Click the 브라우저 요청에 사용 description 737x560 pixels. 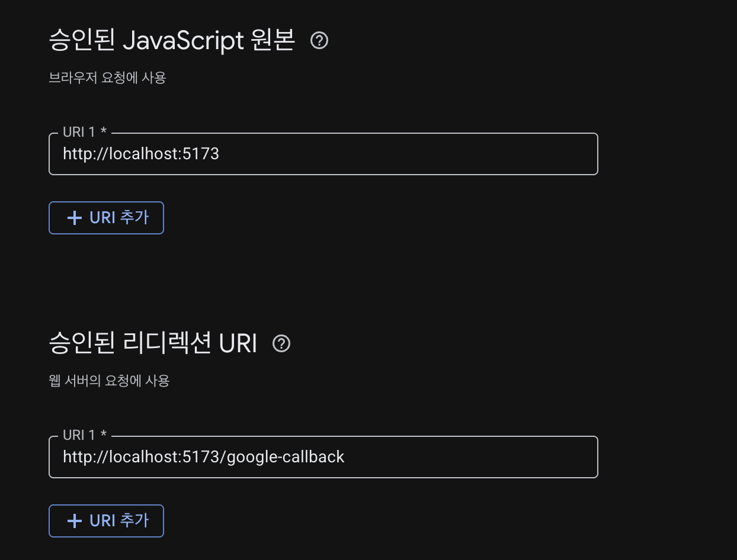click(x=107, y=78)
